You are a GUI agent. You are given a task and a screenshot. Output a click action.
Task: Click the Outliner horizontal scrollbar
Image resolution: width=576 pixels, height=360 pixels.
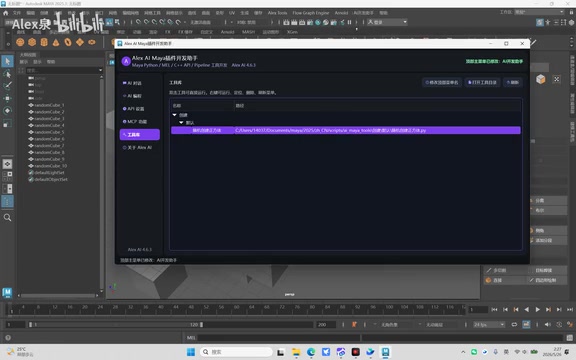(58, 295)
